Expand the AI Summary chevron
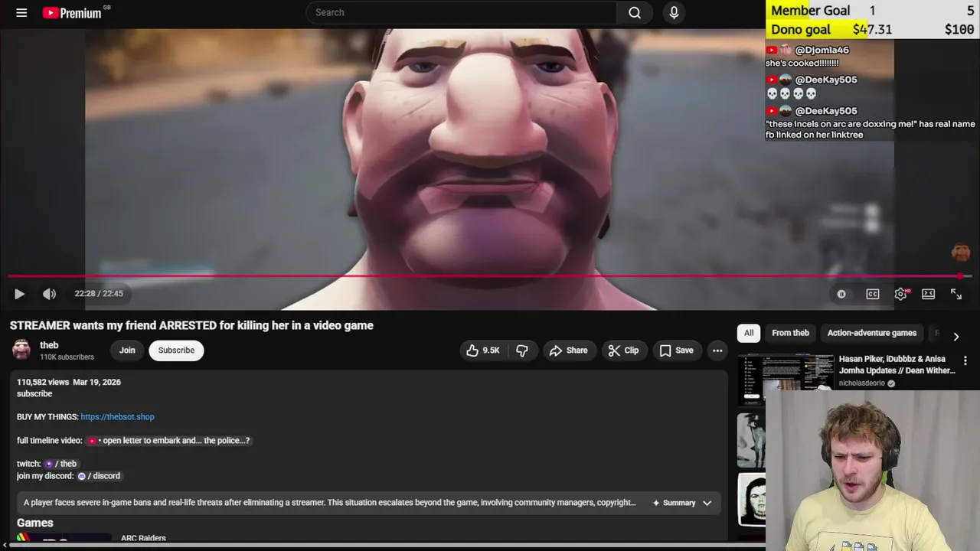The width and height of the screenshot is (980, 551). coord(707,503)
